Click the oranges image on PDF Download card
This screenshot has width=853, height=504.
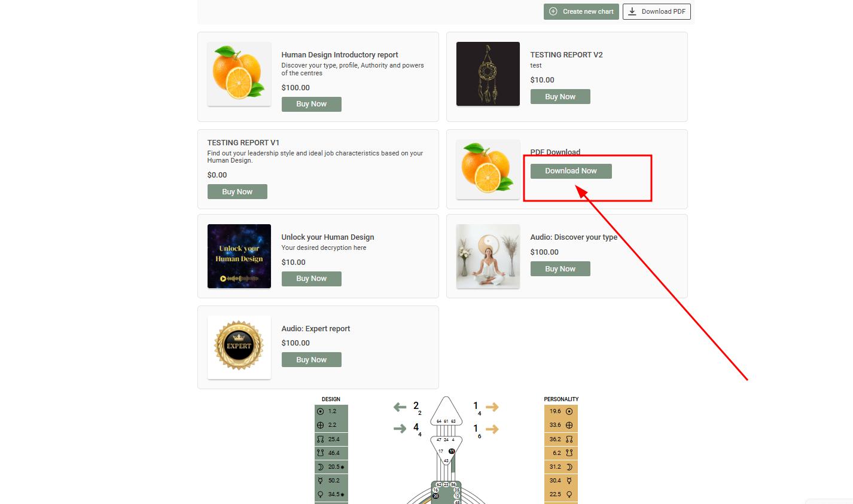click(x=488, y=170)
